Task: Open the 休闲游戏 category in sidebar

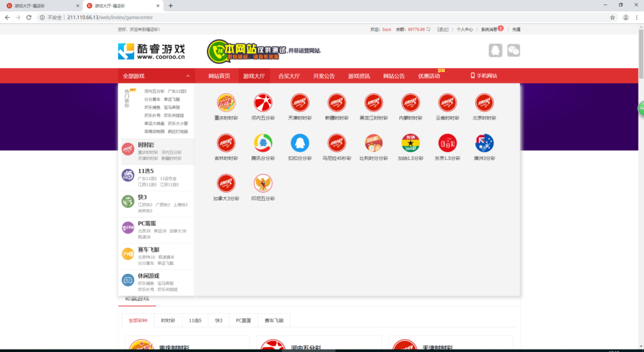Action: 148,276
